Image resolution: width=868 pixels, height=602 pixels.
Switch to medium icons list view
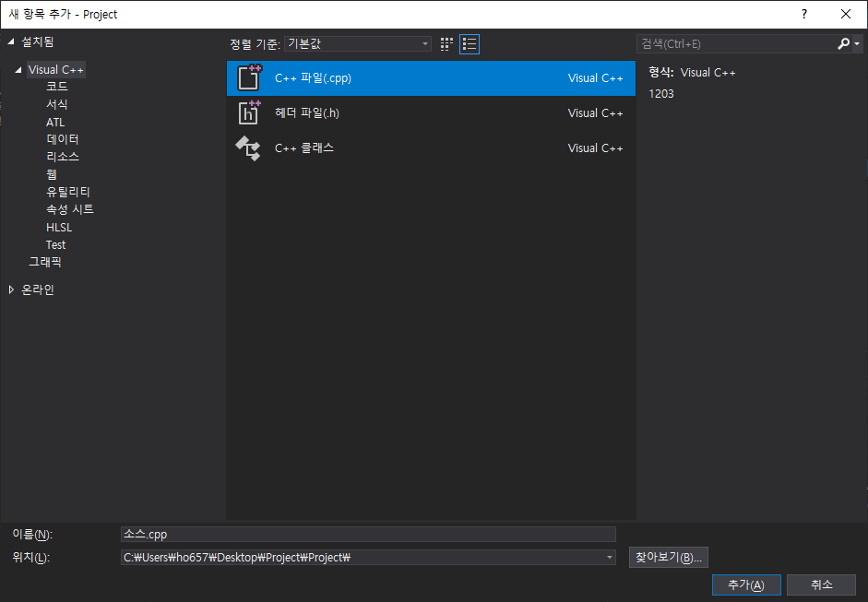[x=470, y=44]
